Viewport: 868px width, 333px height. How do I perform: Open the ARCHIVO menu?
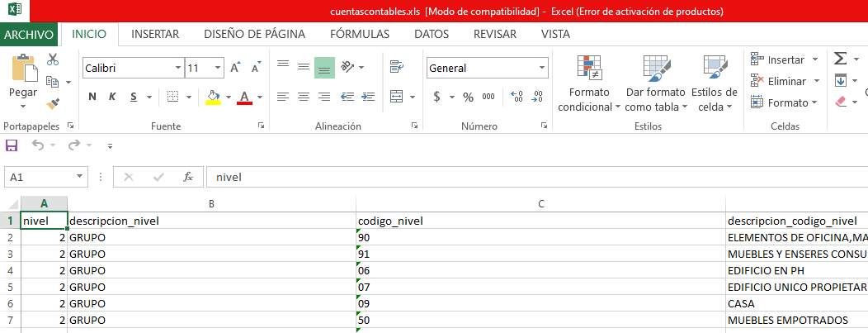[x=29, y=34]
